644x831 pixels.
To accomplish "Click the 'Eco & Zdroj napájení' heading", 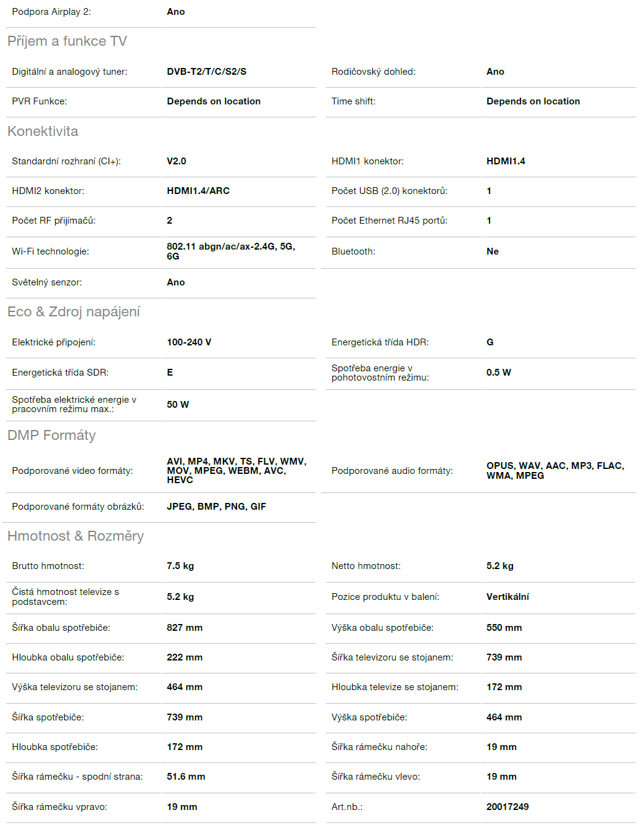I will pos(73,312).
